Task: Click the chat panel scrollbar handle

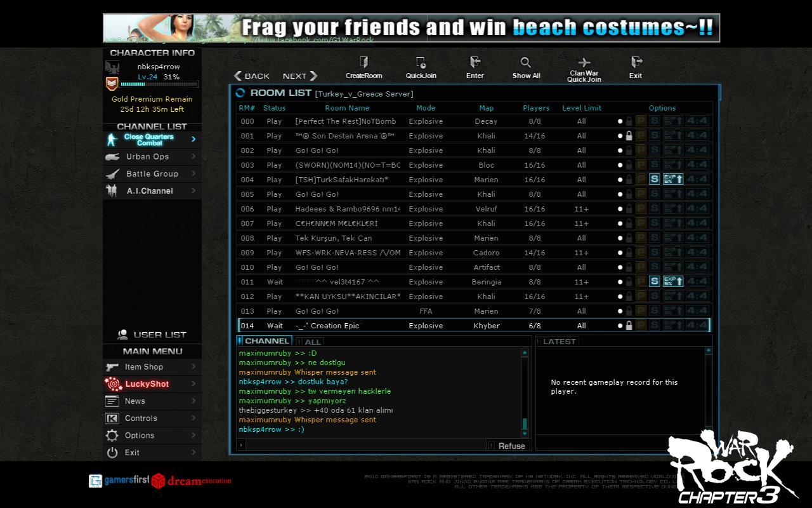Action: (525, 424)
